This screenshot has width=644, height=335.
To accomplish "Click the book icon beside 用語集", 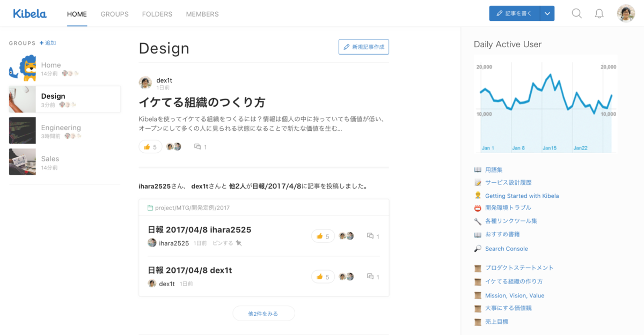I will click(478, 170).
